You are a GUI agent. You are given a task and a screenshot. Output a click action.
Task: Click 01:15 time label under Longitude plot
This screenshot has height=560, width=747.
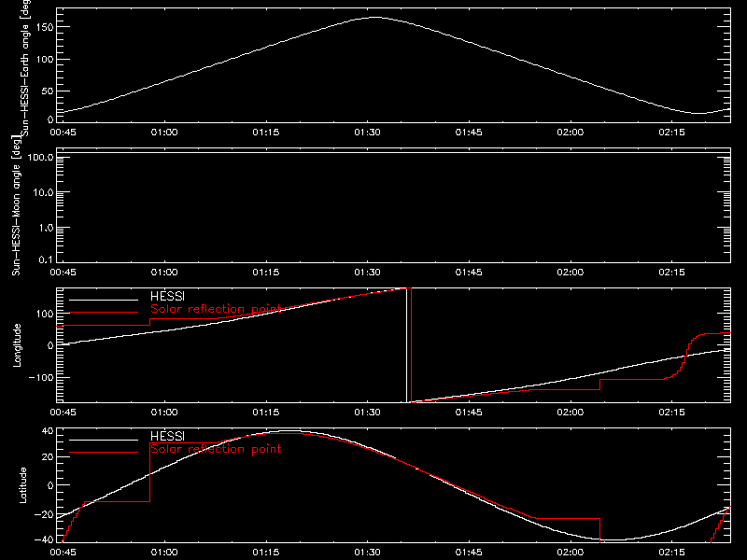coord(266,413)
